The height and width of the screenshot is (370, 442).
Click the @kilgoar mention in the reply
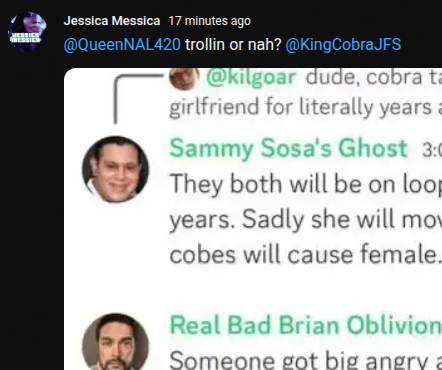pos(251,78)
